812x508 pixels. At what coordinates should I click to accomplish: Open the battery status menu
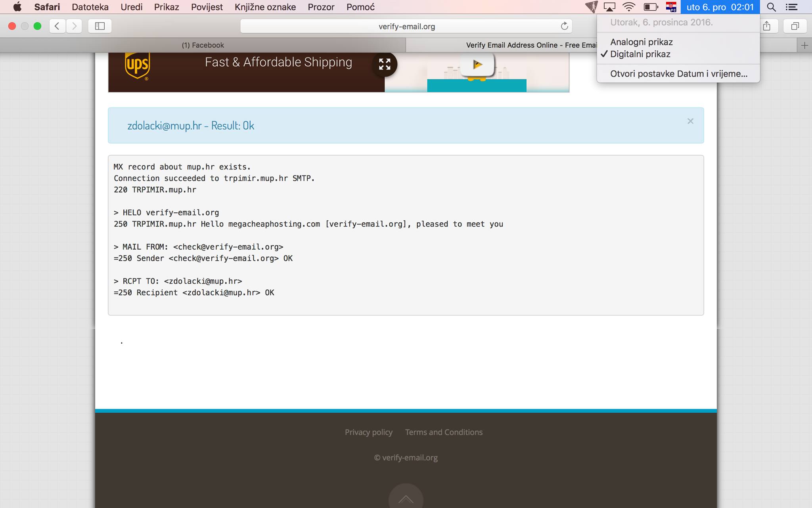click(650, 7)
